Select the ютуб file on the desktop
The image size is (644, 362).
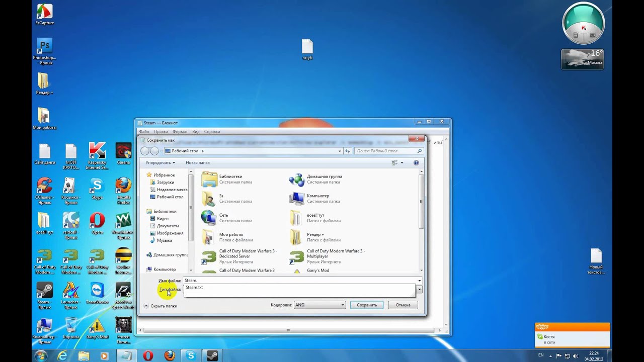click(307, 50)
